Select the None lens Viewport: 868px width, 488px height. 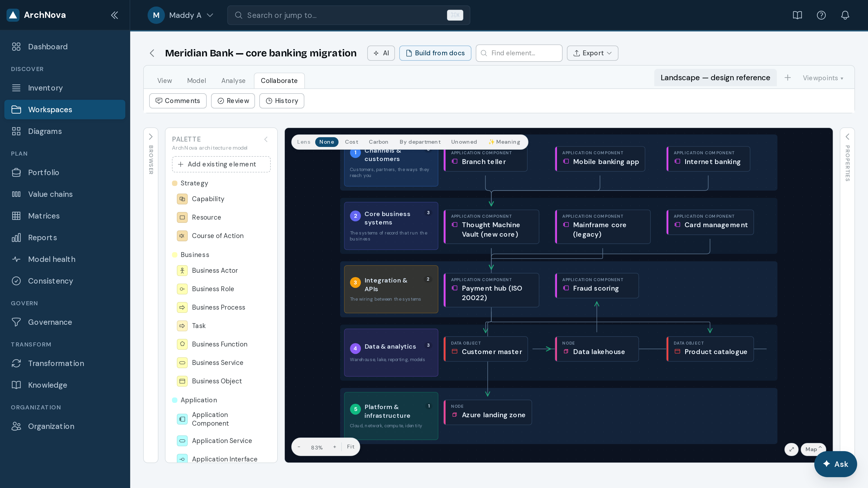pos(327,142)
